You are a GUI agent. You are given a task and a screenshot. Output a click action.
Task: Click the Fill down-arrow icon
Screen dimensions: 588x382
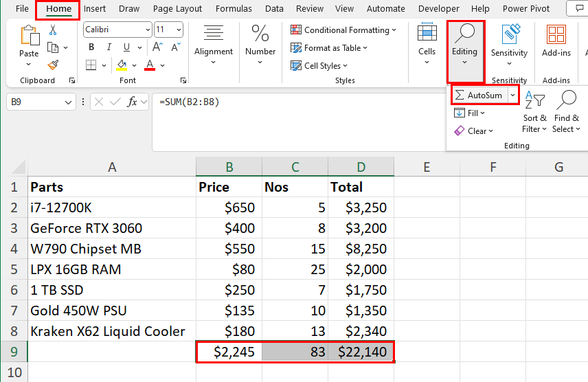[459, 113]
